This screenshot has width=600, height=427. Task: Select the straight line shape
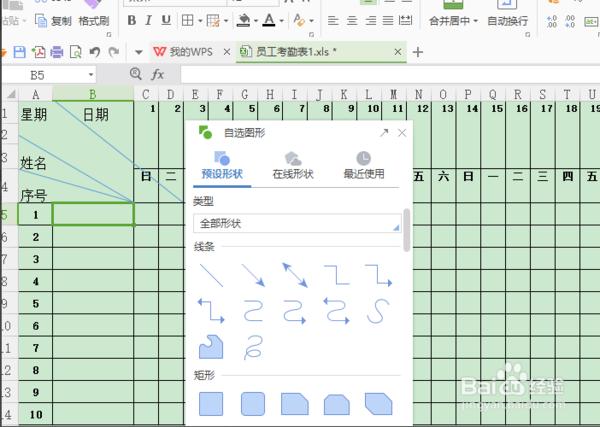(x=211, y=275)
